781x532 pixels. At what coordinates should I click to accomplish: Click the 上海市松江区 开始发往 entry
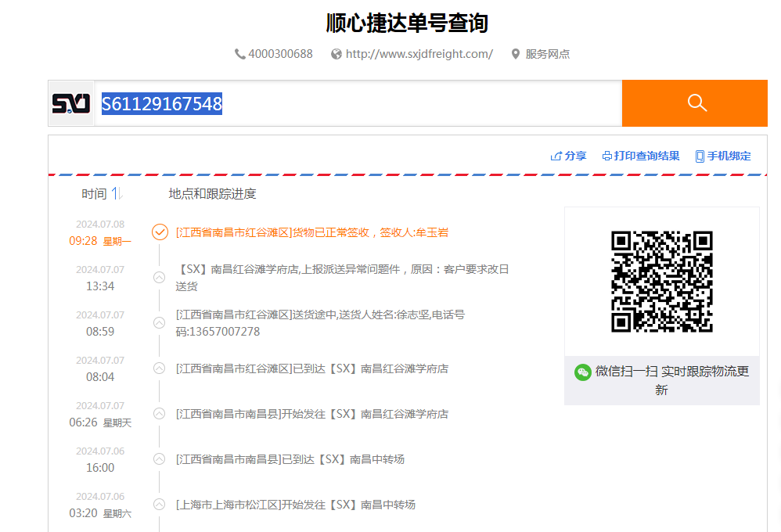(x=295, y=505)
